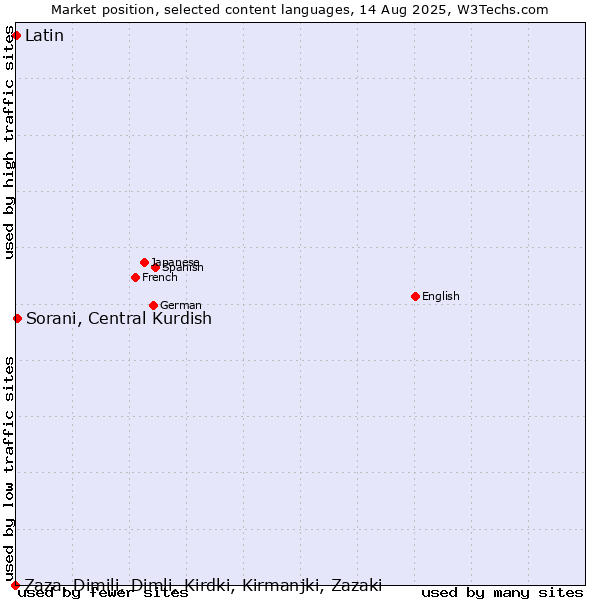Click the German text label
The width and height of the screenshot is (600, 600).
click(181, 305)
